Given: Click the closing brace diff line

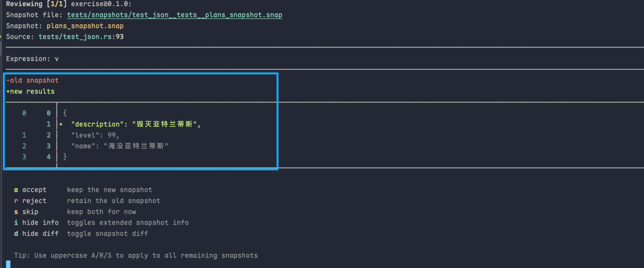Looking at the screenshot, I should (64, 157).
